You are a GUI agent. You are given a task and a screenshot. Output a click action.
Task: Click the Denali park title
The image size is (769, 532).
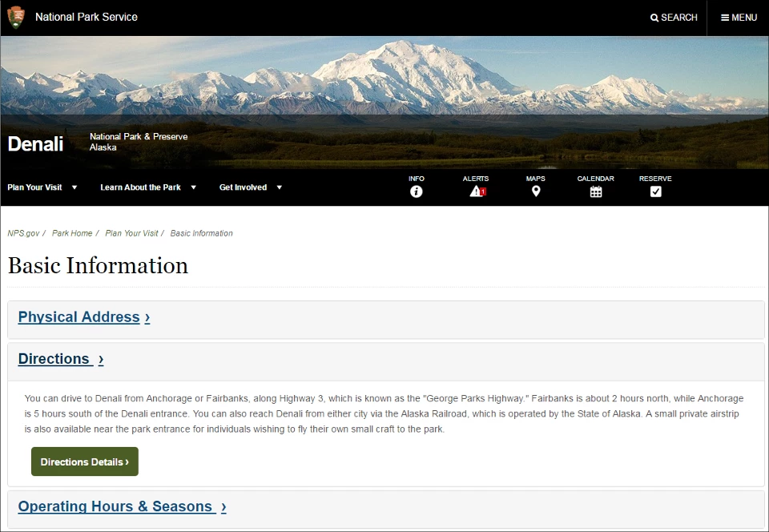[35, 144]
